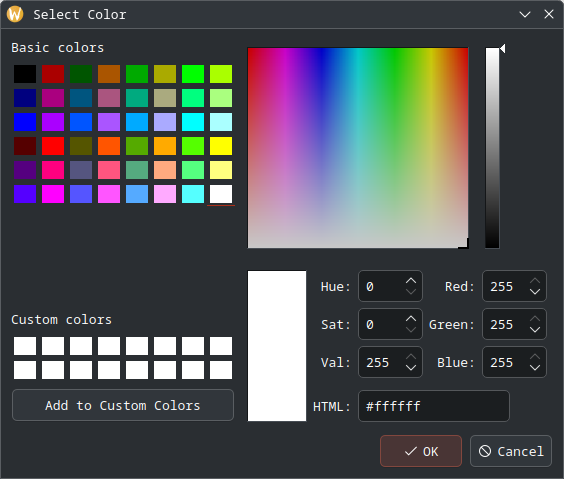The height and width of the screenshot is (479, 564).
Task: Confirm the color with OK button
Action: pos(421,451)
